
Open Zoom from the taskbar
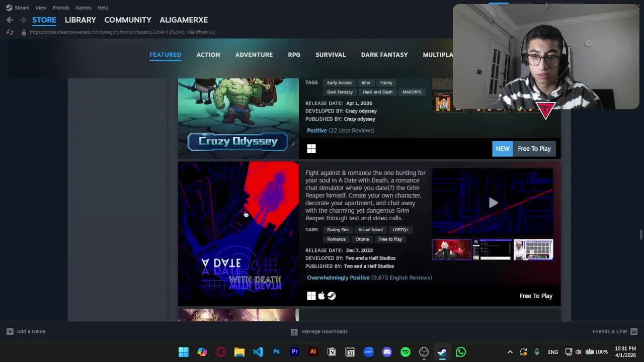coord(369,352)
